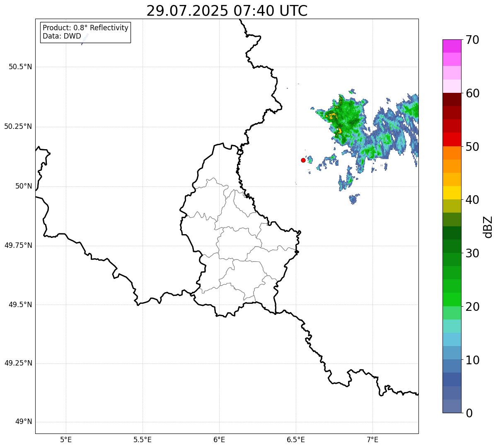Click the 49.75°N latitude label
The image size is (498, 448).
(18, 245)
